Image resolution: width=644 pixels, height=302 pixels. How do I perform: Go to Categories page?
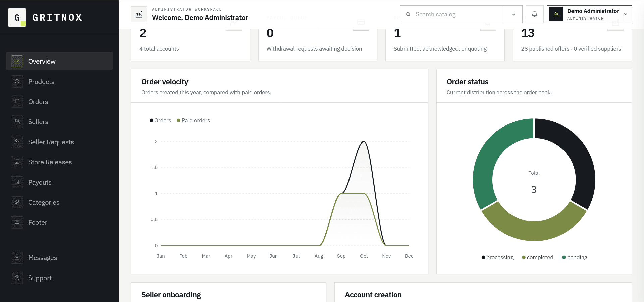pos(59,202)
